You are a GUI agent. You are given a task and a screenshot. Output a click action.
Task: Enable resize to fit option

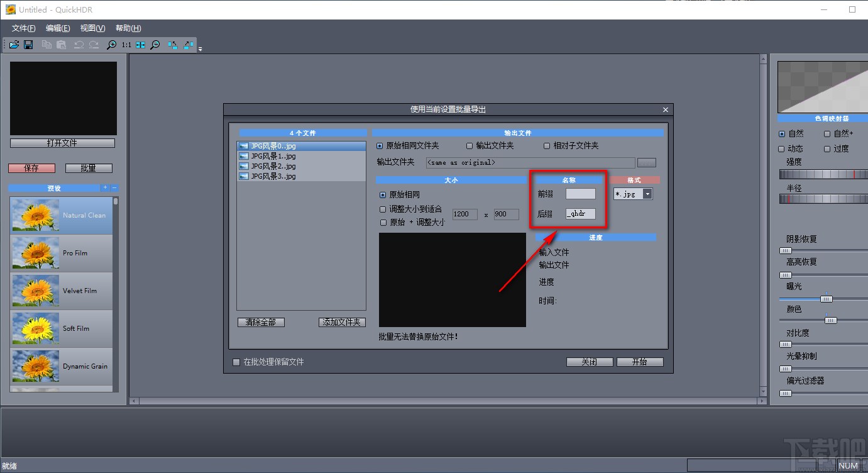[x=383, y=209]
